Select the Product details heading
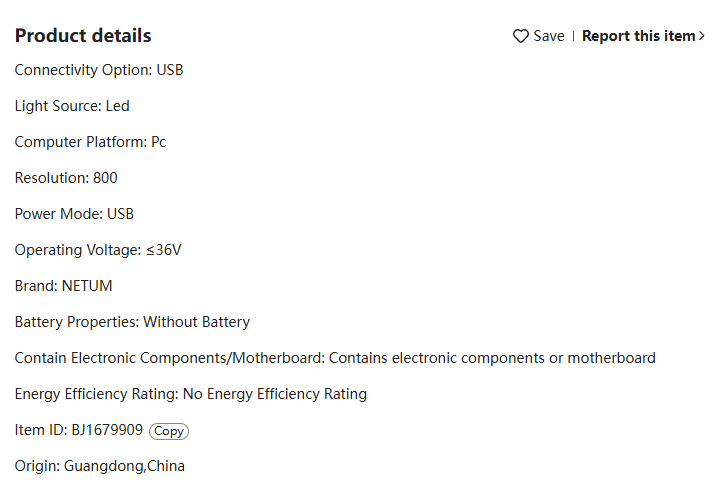The width and height of the screenshot is (717, 488). tap(83, 36)
